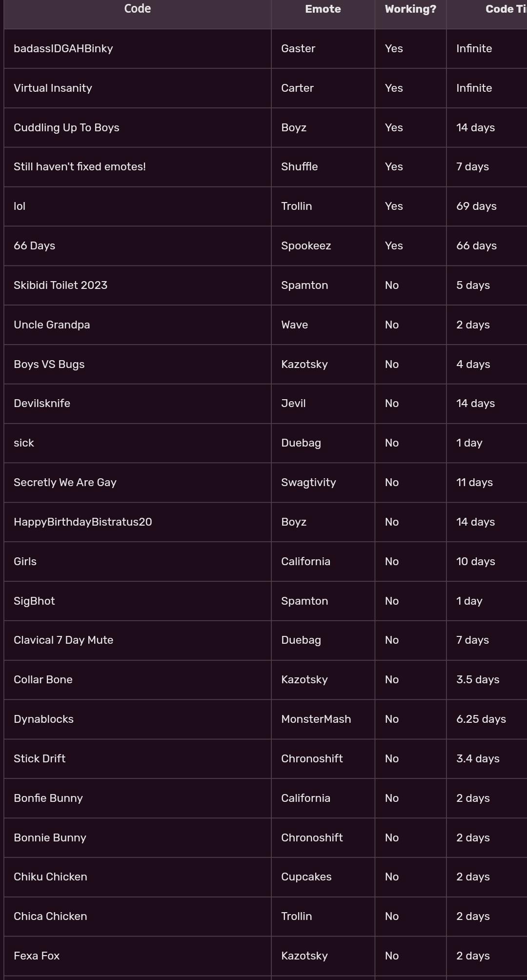This screenshot has width=527, height=980.
Task: Click the Code column header
Action: [138, 9]
